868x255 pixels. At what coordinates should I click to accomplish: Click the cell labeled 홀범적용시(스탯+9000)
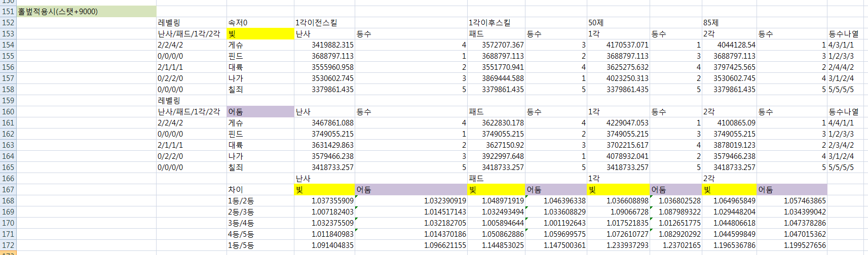coord(86,11)
